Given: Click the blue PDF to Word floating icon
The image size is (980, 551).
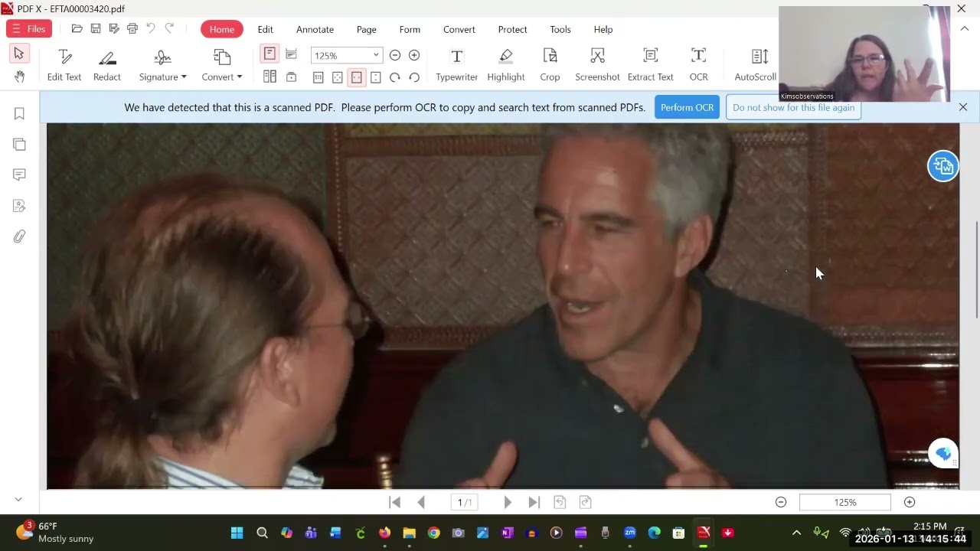Looking at the screenshot, I should (943, 166).
